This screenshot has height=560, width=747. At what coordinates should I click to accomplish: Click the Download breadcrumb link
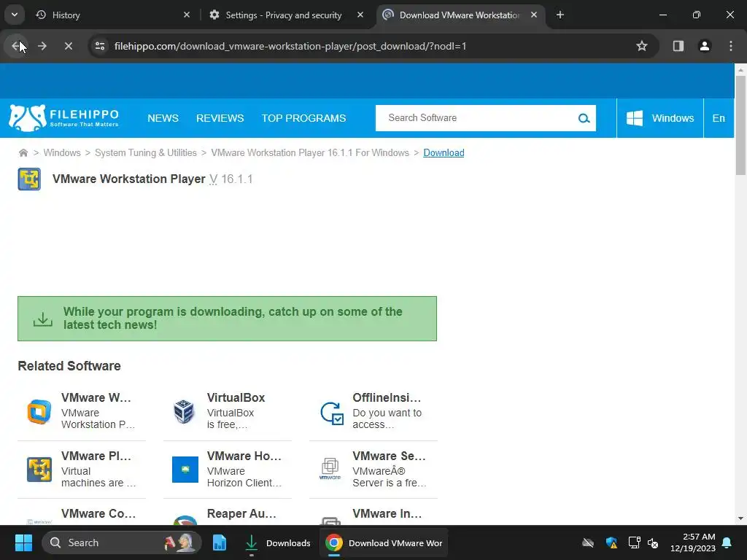(444, 153)
